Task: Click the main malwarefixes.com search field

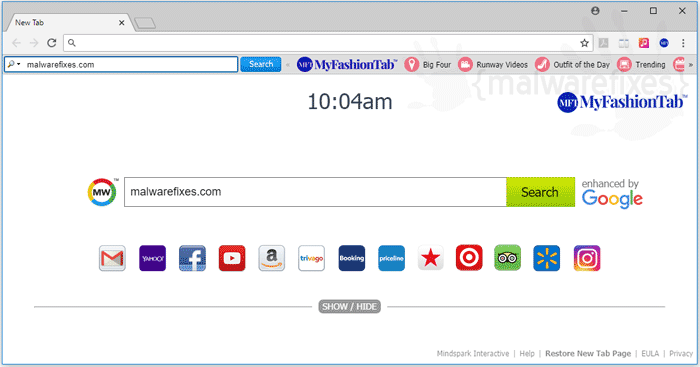Action: point(315,192)
